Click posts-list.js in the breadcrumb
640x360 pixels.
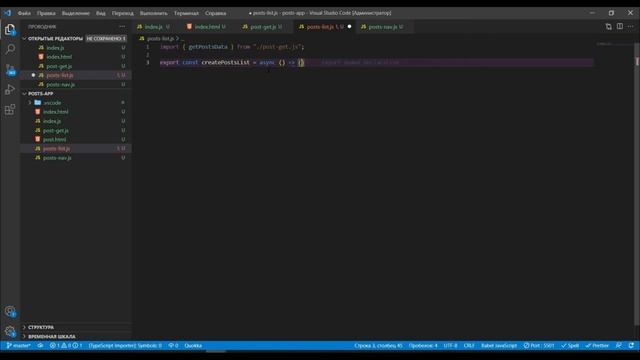point(160,38)
